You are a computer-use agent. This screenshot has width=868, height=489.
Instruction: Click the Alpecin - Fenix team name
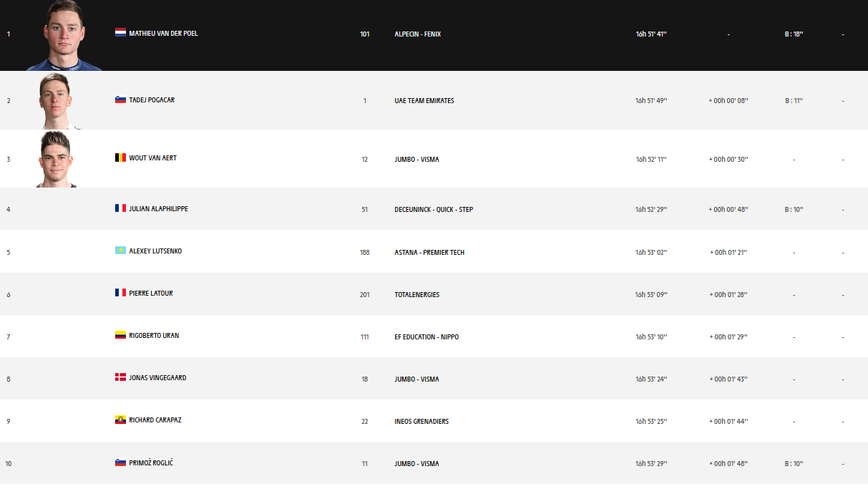[417, 34]
